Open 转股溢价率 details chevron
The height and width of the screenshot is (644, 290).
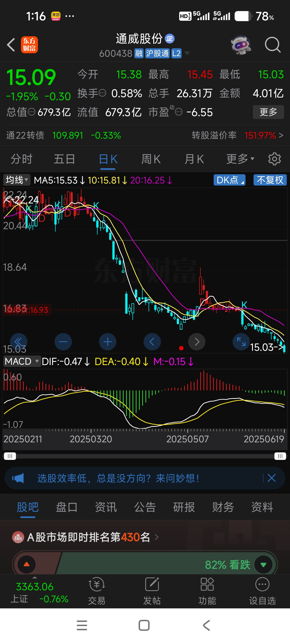coord(281,135)
